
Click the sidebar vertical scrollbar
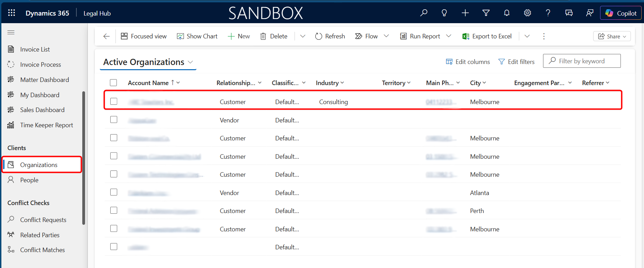[83, 158]
